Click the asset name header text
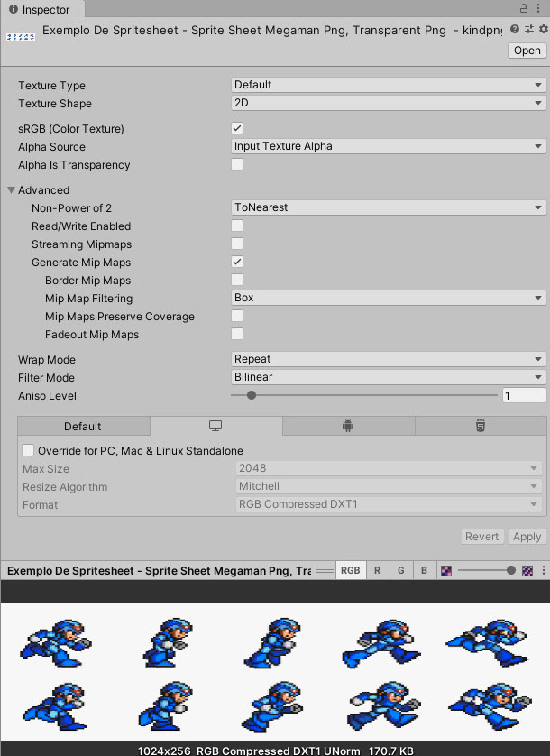This screenshot has height=756, width=550. coord(272,31)
